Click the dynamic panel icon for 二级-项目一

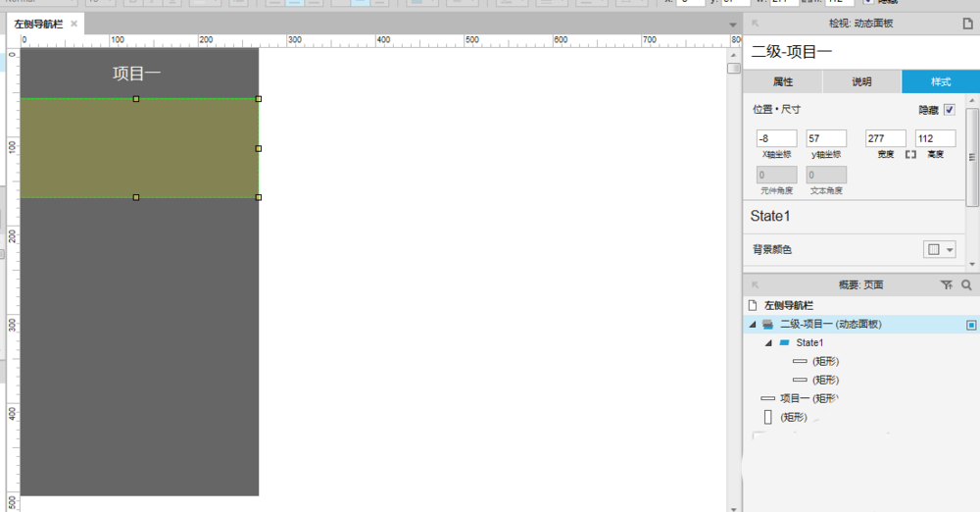tap(767, 325)
